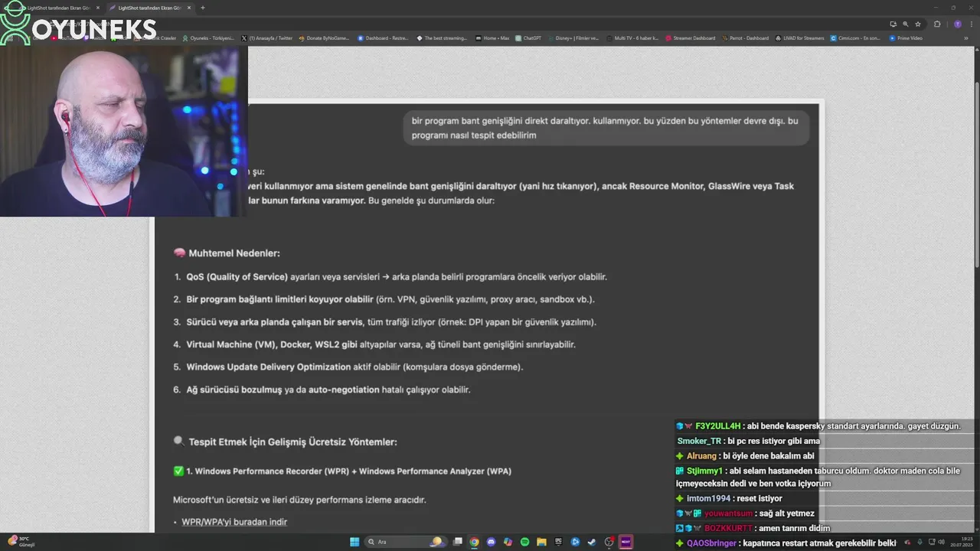Open Steam from taskbar

[592, 542]
